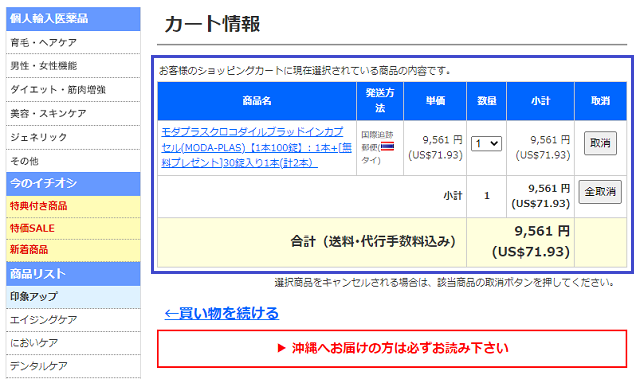Click the 取消 button for the item
The image size is (640, 379).
(x=600, y=143)
